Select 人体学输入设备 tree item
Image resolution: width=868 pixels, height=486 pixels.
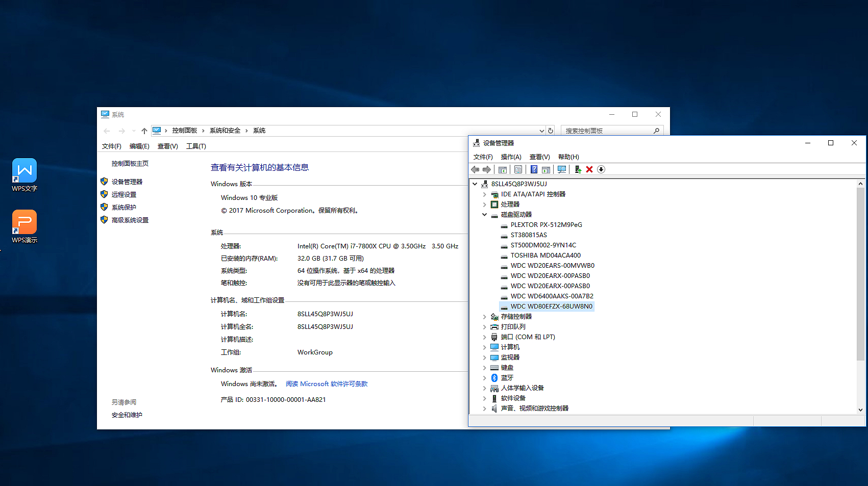point(523,388)
